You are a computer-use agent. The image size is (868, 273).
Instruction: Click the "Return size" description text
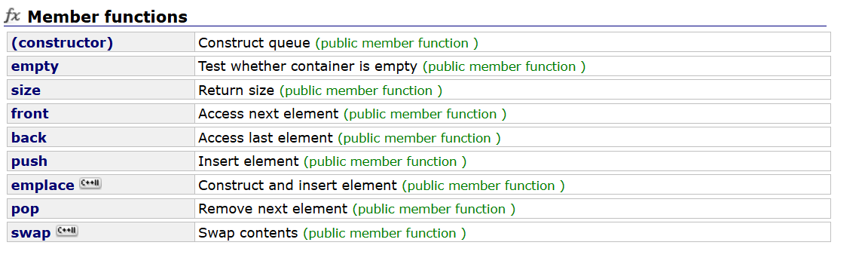237,90
